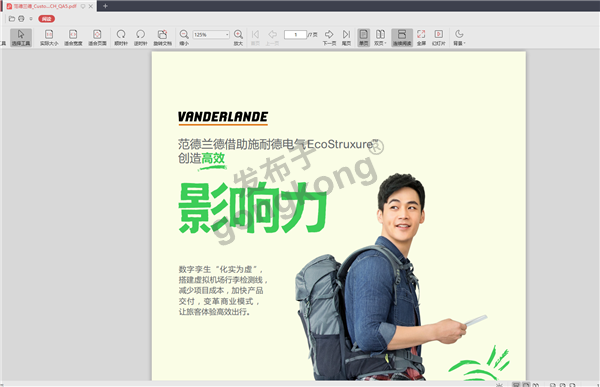Screen dimensions: 600x387
Task: Select the CH_QA5.pdf document tab
Action: [45, 6]
